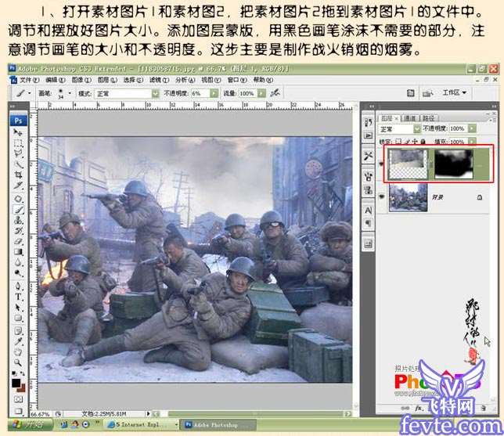Switch to Internet Explorer taskbar button
This screenshot has width=504, height=436.
pyautogui.click(x=142, y=424)
